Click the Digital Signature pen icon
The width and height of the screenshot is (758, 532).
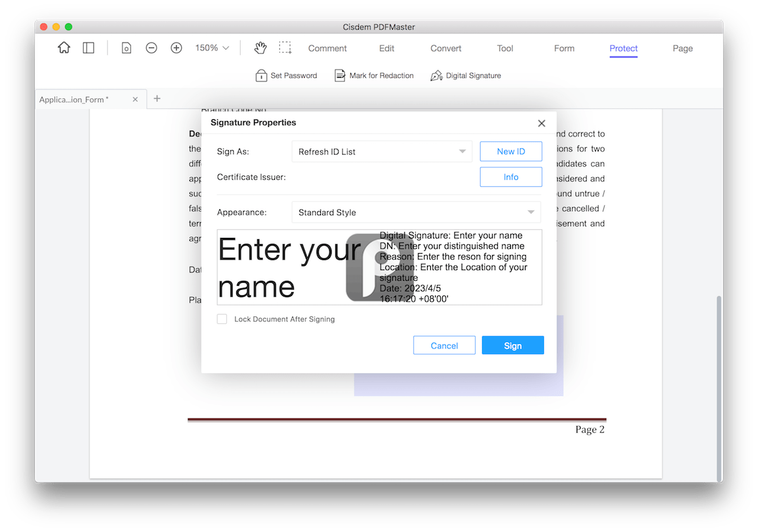tap(436, 76)
